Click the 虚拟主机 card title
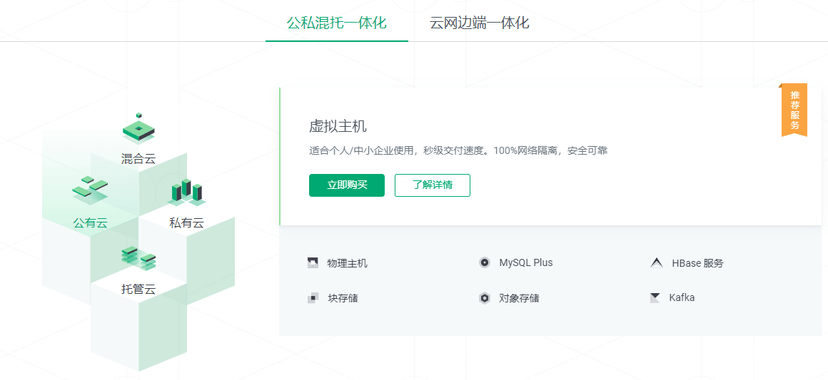Image resolution: width=828 pixels, height=380 pixels. pyautogui.click(x=338, y=127)
